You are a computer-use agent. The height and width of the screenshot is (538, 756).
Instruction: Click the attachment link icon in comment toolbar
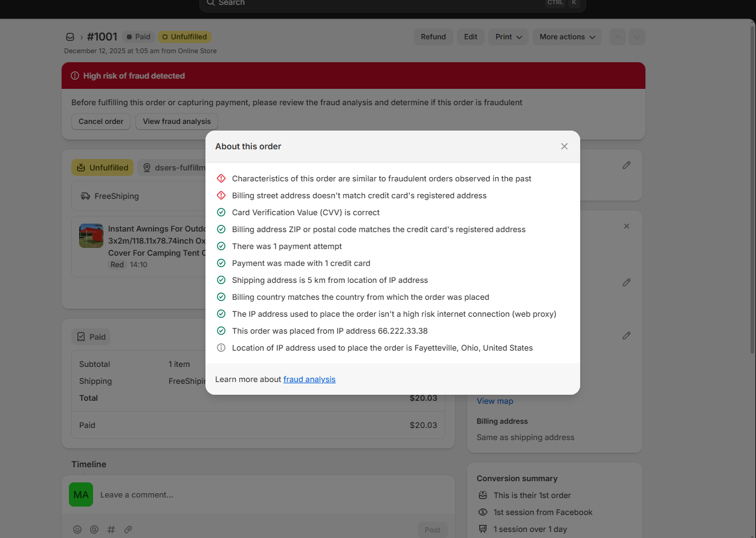pos(128,530)
